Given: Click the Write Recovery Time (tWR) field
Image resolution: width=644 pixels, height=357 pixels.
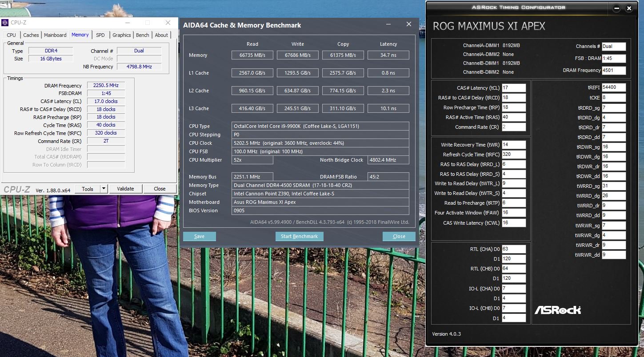Looking at the screenshot, I should tap(514, 145).
